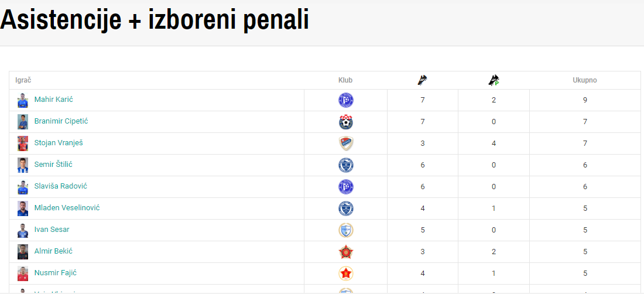644x294 pixels.
Task: Click Branimir Cipetić's player photo thumbnail
Action: click(23, 122)
